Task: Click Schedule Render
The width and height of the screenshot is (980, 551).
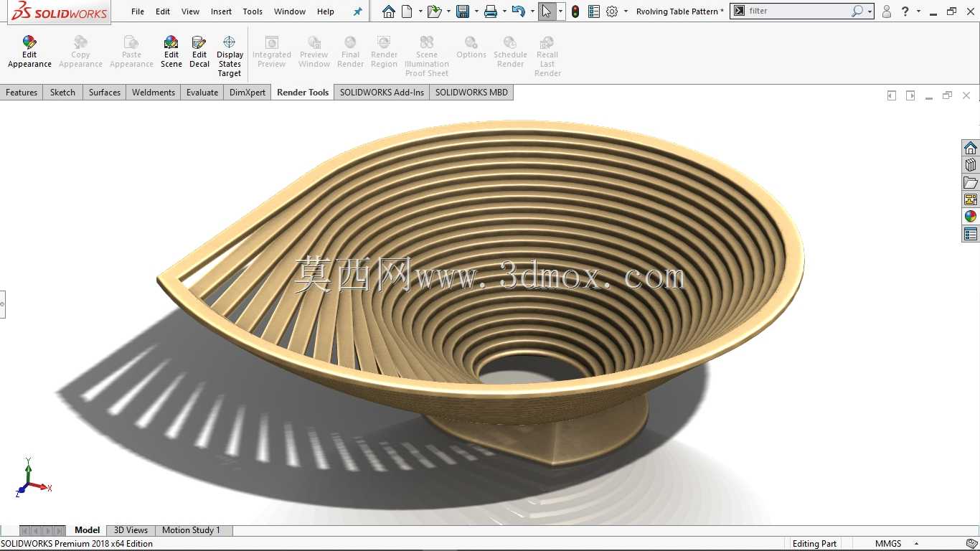Action: pyautogui.click(x=510, y=52)
